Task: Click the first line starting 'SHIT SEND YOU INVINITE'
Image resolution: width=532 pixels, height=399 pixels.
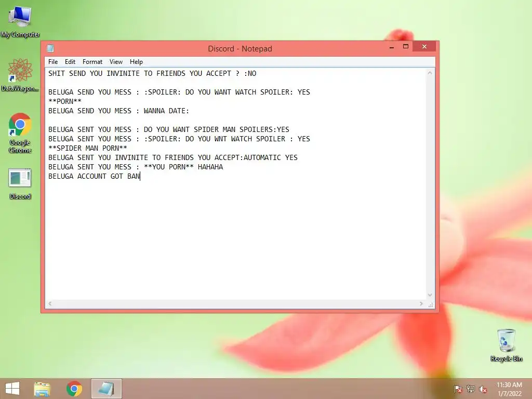Action: click(x=152, y=73)
